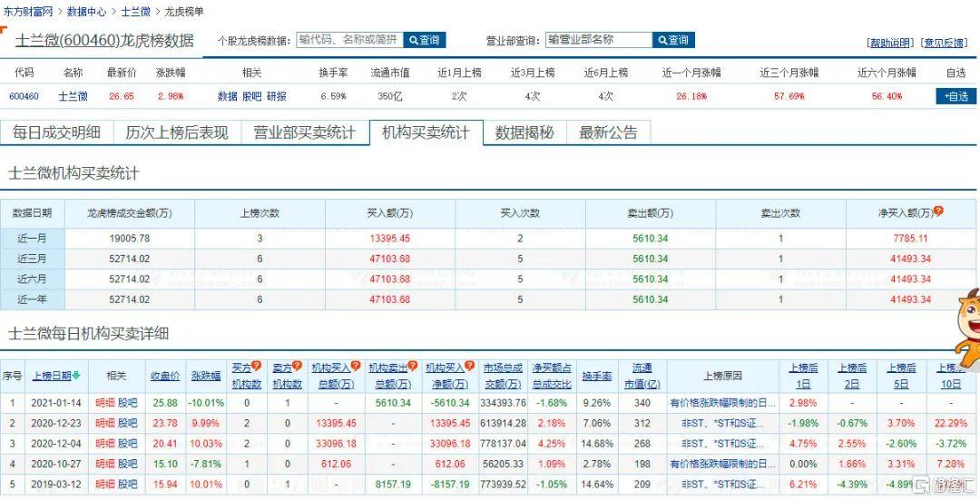Screen dimensions: 980x500
Task: Focus the 输营业部名称 input field
Action: (599, 40)
